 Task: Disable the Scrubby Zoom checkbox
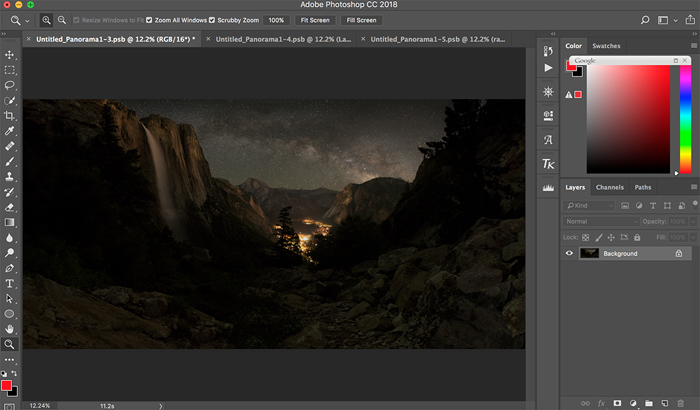tap(212, 20)
